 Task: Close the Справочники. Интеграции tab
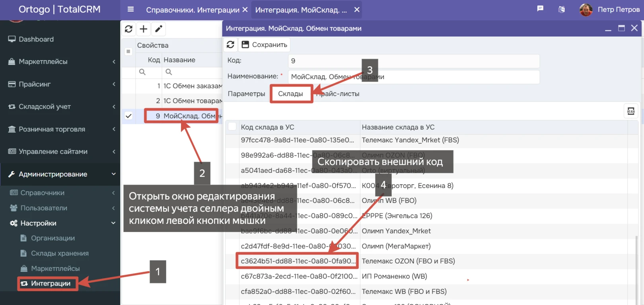point(245,10)
